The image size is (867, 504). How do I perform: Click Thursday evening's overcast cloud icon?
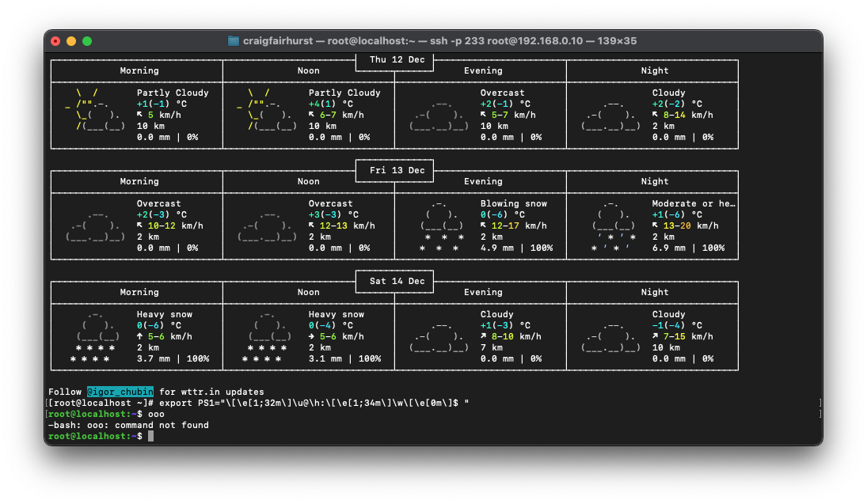click(x=439, y=115)
